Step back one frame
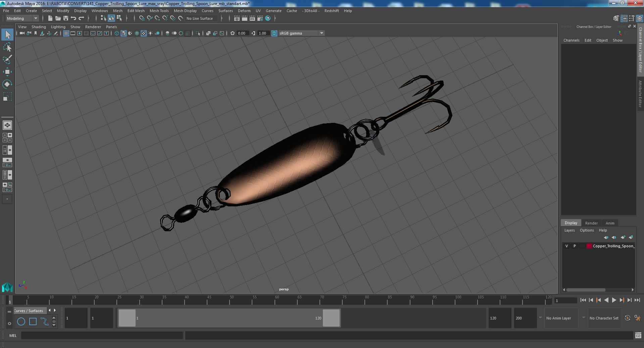644x348 pixels. coord(591,300)
